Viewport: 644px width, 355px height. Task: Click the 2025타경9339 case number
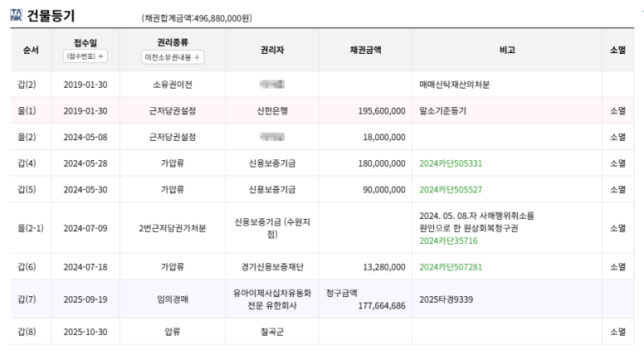point(446,299)
